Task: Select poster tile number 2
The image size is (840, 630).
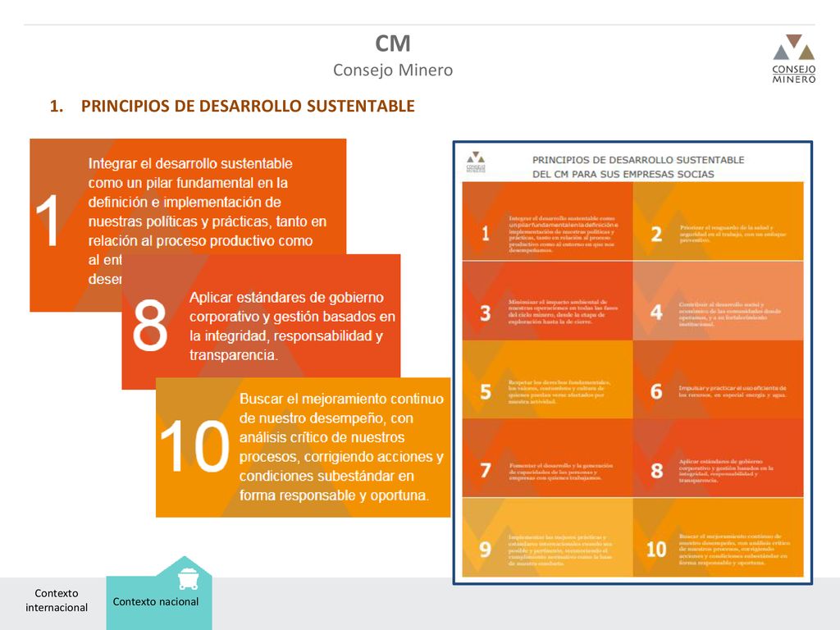Action: point(719,221)
